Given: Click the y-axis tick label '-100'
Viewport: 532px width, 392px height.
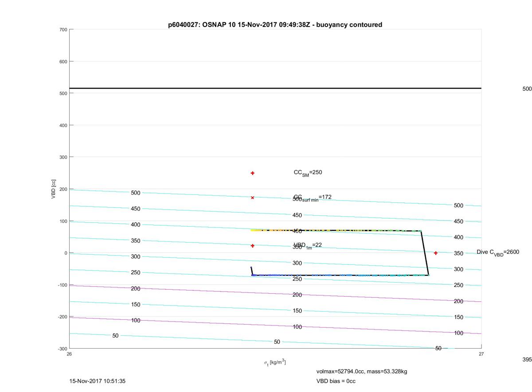Looking at the screenshot, I should (62, 285).
